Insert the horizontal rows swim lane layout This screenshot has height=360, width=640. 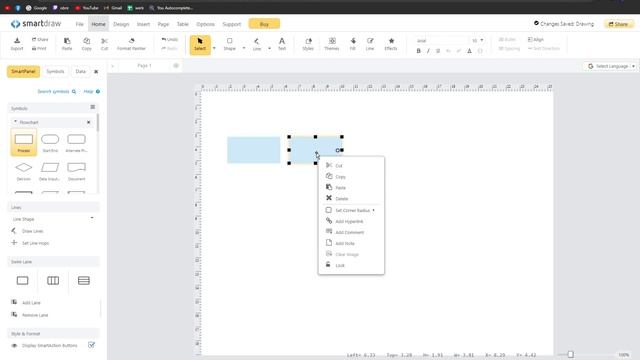point(84,280)
